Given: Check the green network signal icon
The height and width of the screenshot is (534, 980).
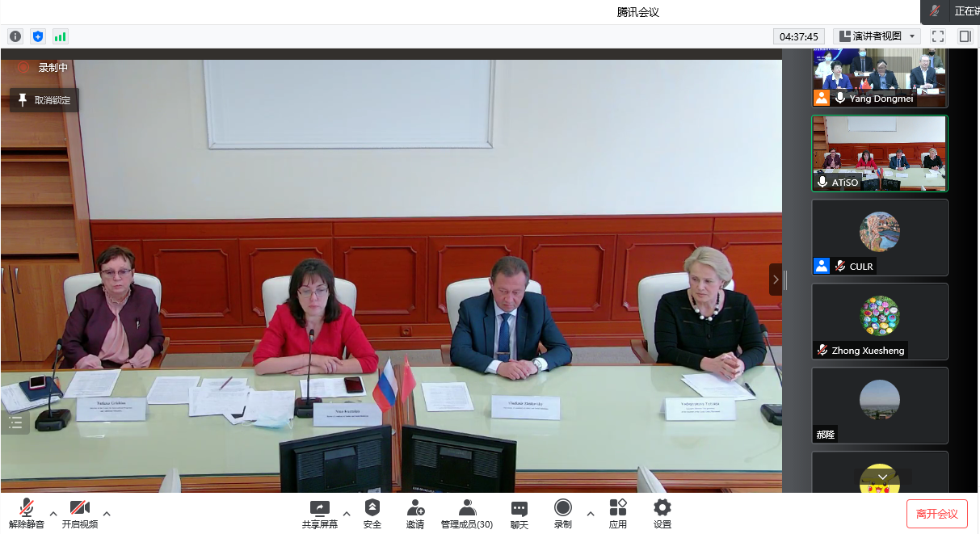Looking at the screenshot, I should point(61,36).
